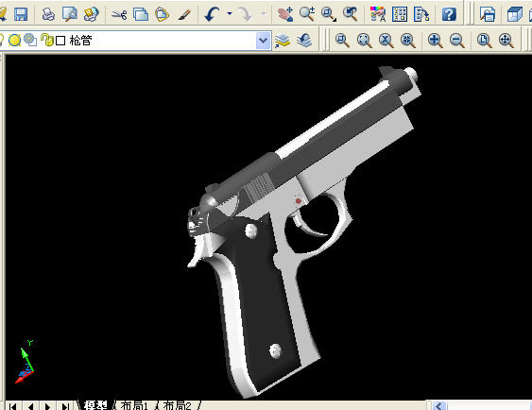
Task: Open the Undo history dropdown arrow
Action: click(230, 14)
